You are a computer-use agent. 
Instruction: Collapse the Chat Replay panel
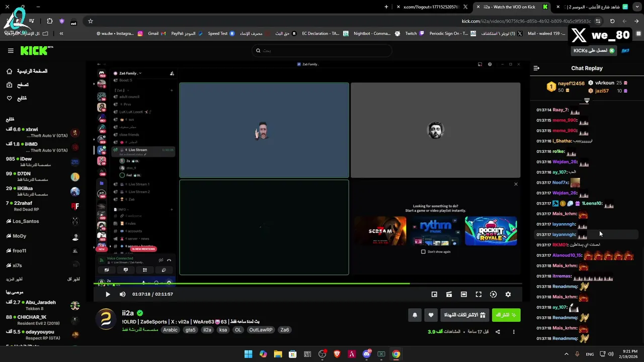pos(536,68)
